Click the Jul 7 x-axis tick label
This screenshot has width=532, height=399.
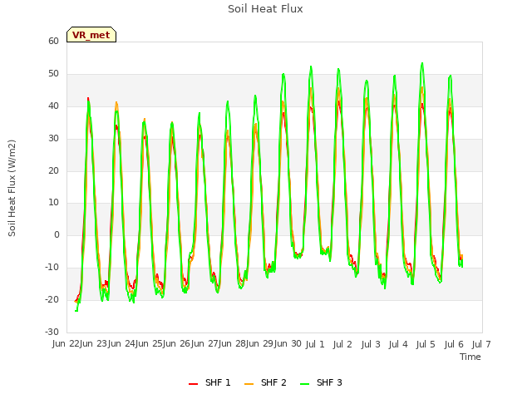[481, 344]
